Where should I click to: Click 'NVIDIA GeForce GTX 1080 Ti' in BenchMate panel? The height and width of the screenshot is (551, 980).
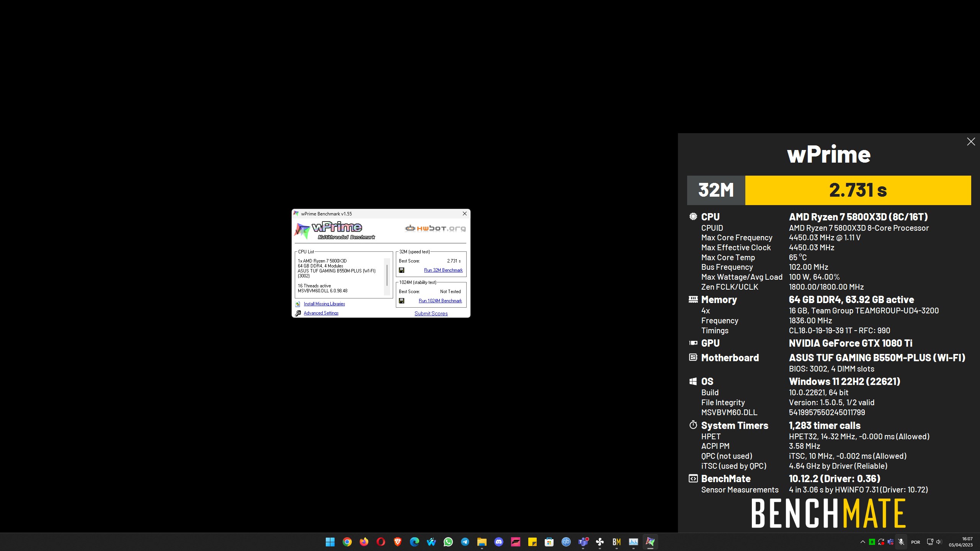[x=851, y=343]
